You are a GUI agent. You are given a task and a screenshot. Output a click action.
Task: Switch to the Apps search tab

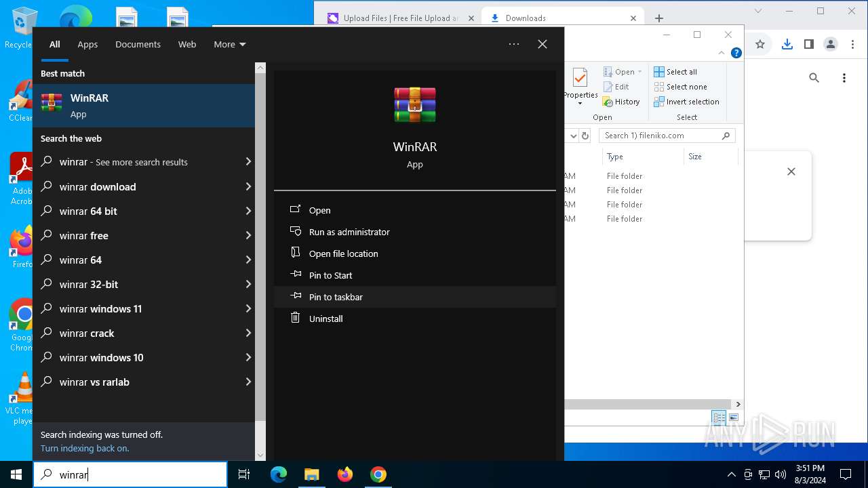(x=87, y=44)
